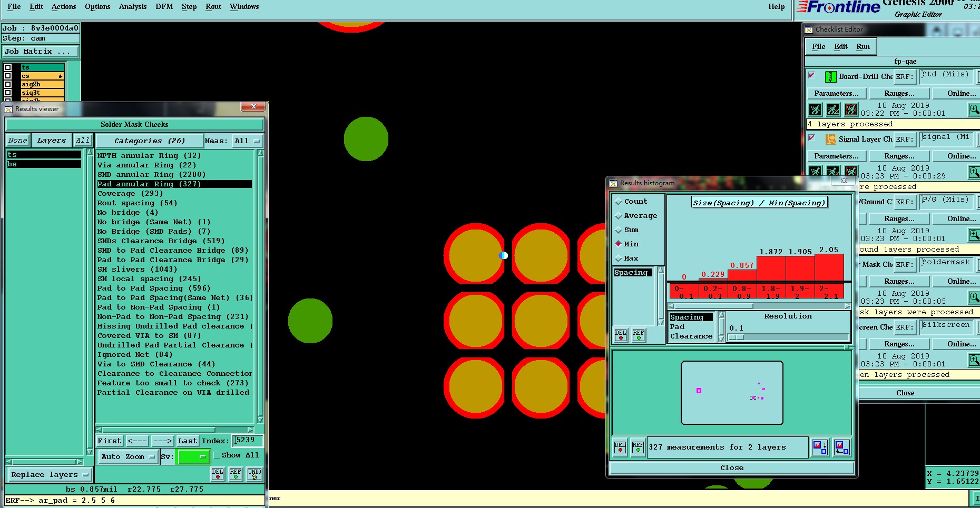This screenshot has width=980, height=508.
Task: Open the Replace layers dropdown
Action: coord(49,475)
